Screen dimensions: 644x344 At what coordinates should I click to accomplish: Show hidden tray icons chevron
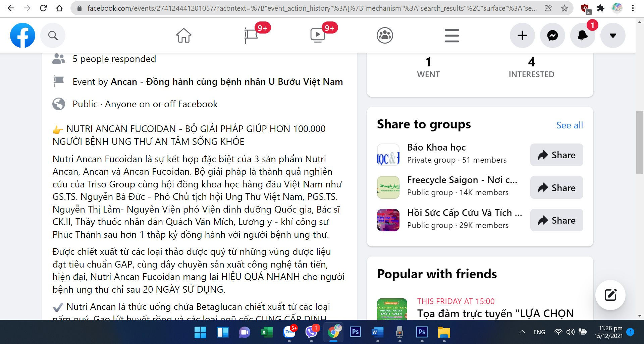point(522,332)
